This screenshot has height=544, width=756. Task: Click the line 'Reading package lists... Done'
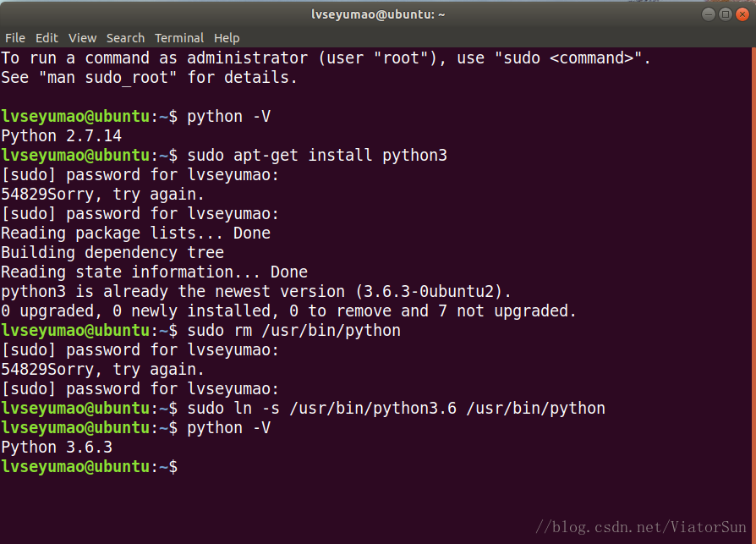pyautogui.click(x=135, y=234)
